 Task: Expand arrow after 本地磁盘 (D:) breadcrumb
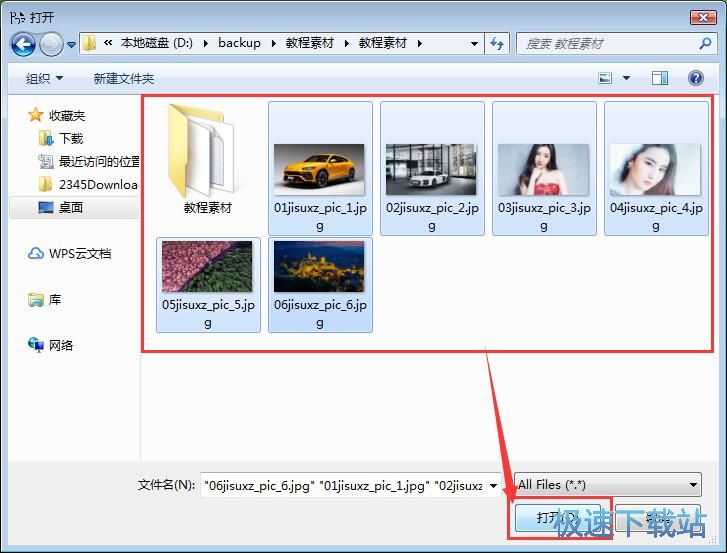[206, 44]
